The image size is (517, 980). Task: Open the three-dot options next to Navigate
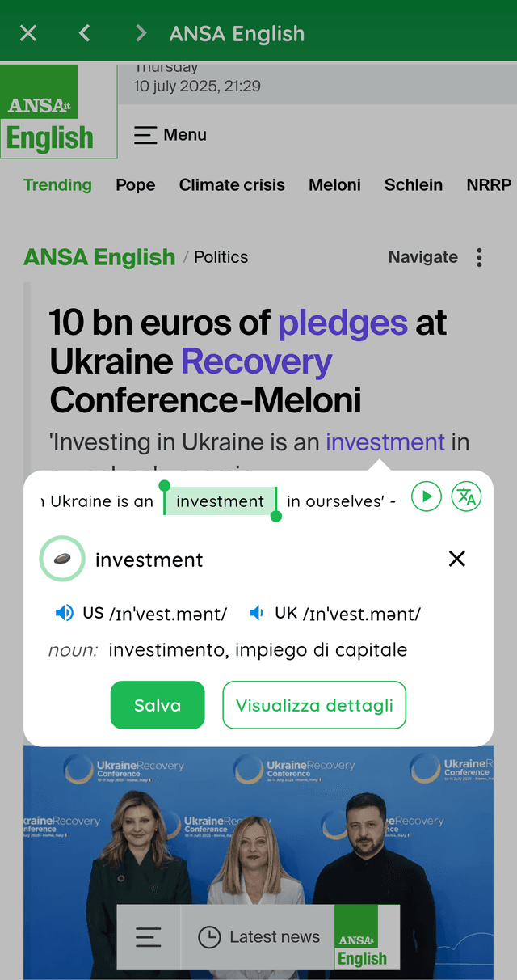click(479, 257)
